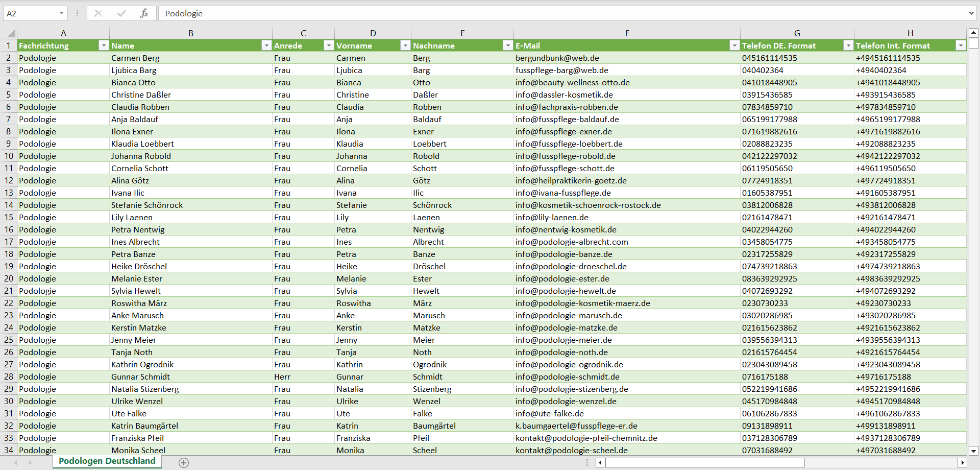
Task: Click Vorname cell 'Roswitha'
Action: pyautogui.click(x=373, y=303)
